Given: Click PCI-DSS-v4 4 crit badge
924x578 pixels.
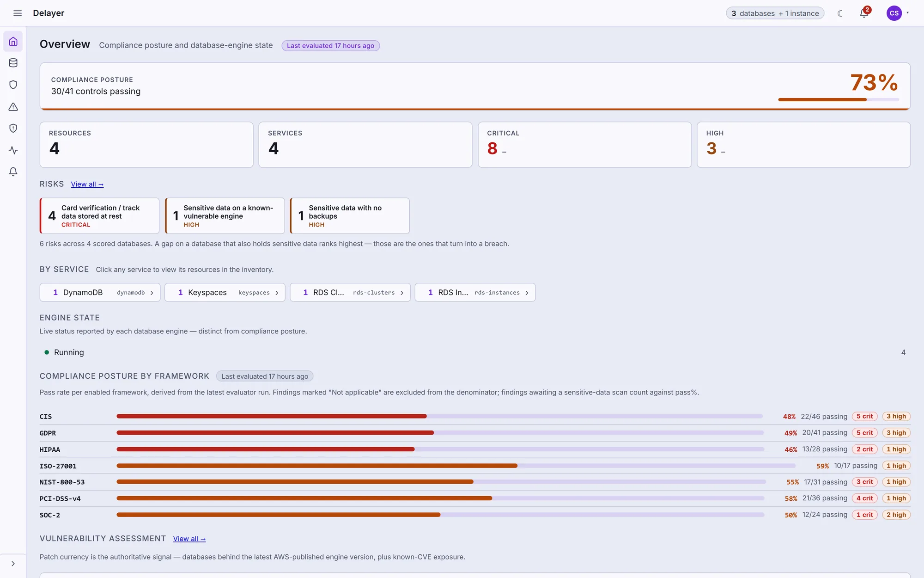Looking at the screenshot, I should pyautogui.click(x=865, y=498).
